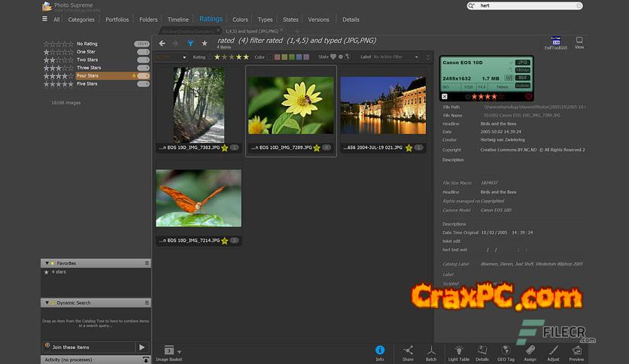Screen dimensions: 629x364
Task: Open the Adjust tool
Action: (553, 351)
